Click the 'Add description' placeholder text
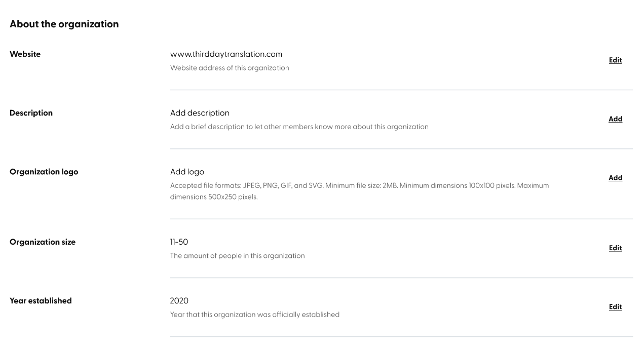Screen dimensions: 644x347 tap(200, 113)
